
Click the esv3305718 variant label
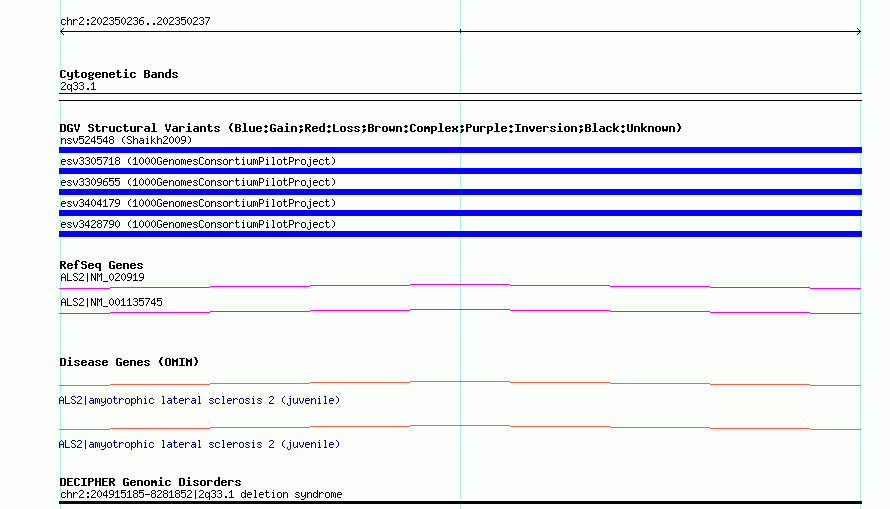click(x=198, y=161)
